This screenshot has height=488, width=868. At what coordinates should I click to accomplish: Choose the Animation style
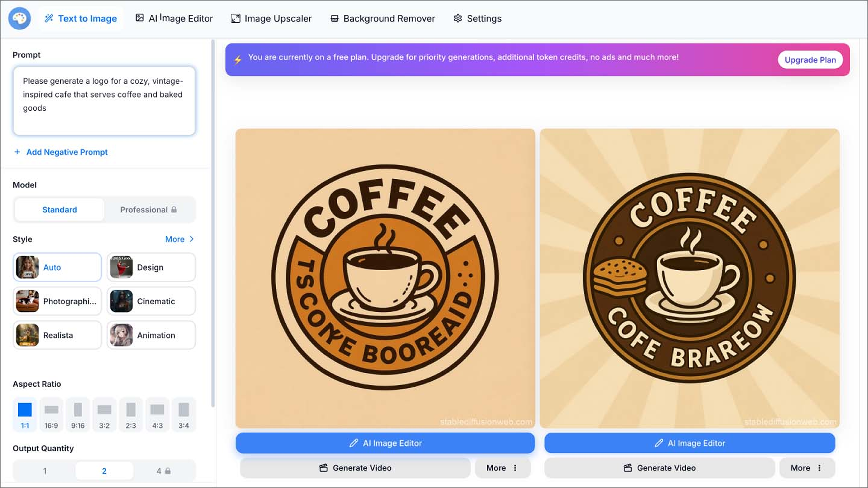tap(151, 335)
